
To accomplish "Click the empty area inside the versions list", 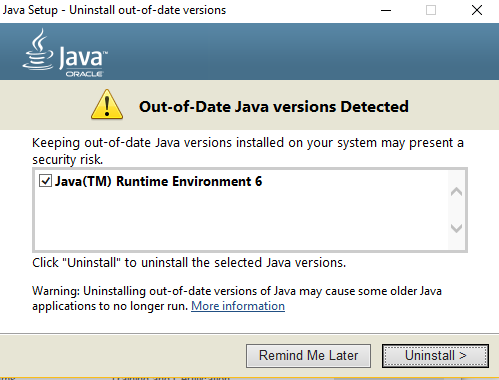I will tap(240, 220).
